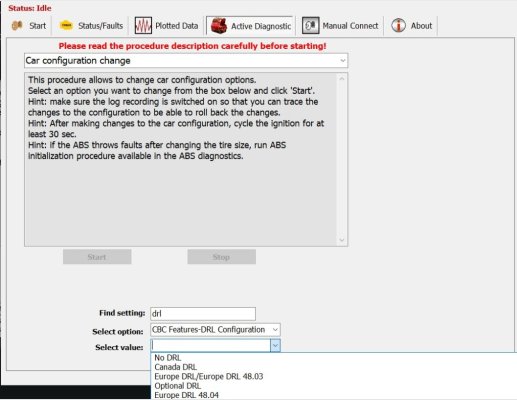Screen dimensions: 517x400
Task: Choose Europe DRL 48.04 value
Action: coord(187,395)
